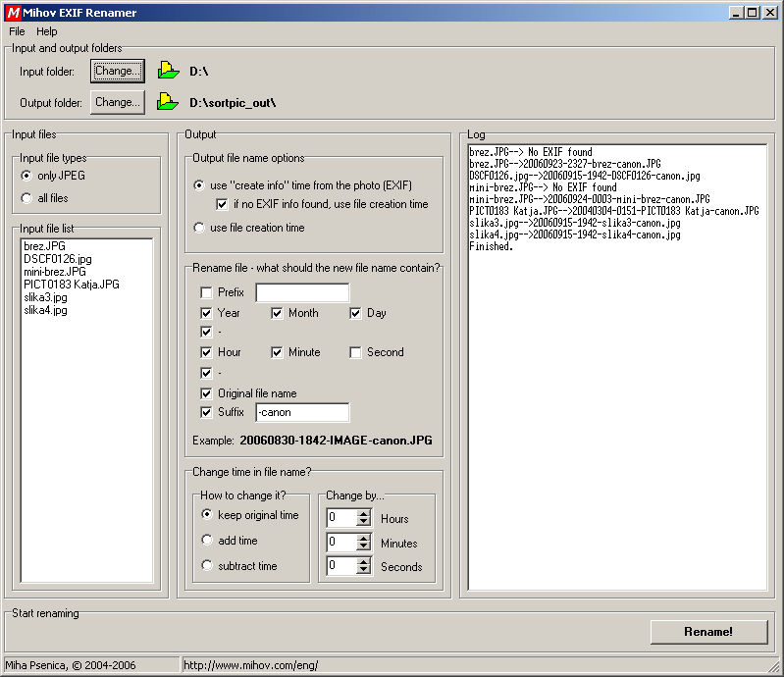Toggle the Second checkbox
Image resolution: width=784 pixels, height=677 pixels.
[355, 352]
